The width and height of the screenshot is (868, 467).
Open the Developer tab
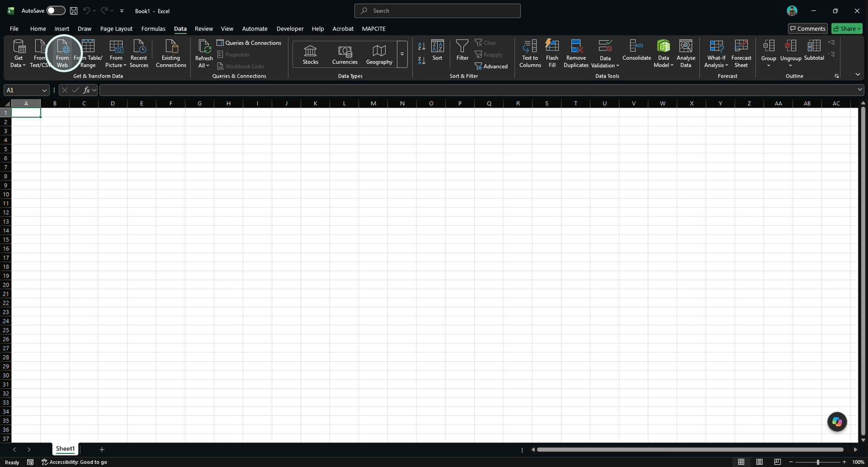[290, 29]
